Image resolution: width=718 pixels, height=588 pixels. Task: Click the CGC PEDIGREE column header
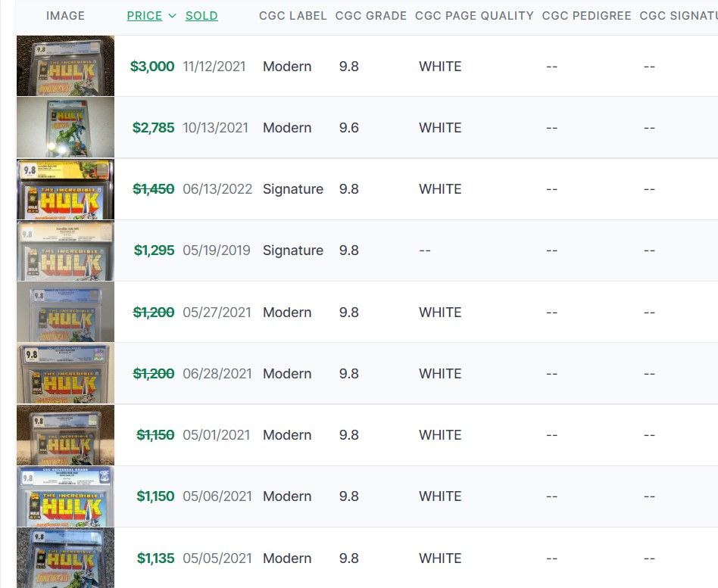point(586,16)
